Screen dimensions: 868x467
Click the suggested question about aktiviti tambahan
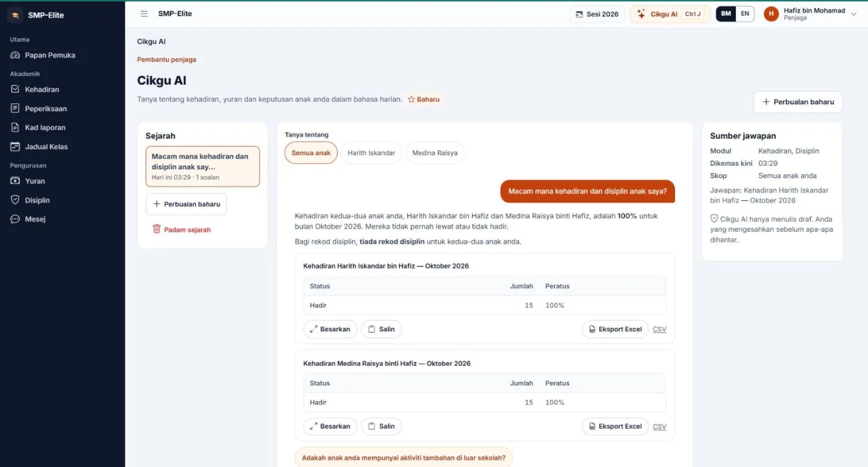tap(403, 457)
